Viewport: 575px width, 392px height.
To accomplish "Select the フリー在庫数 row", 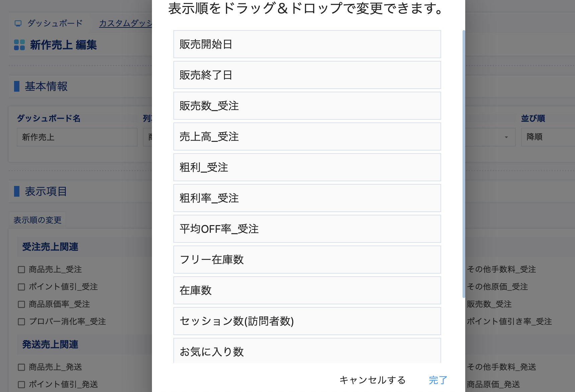I will (307, 260).
